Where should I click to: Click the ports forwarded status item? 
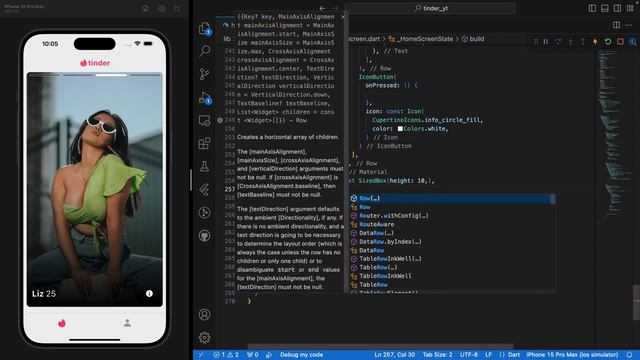(x=253, y=355)
